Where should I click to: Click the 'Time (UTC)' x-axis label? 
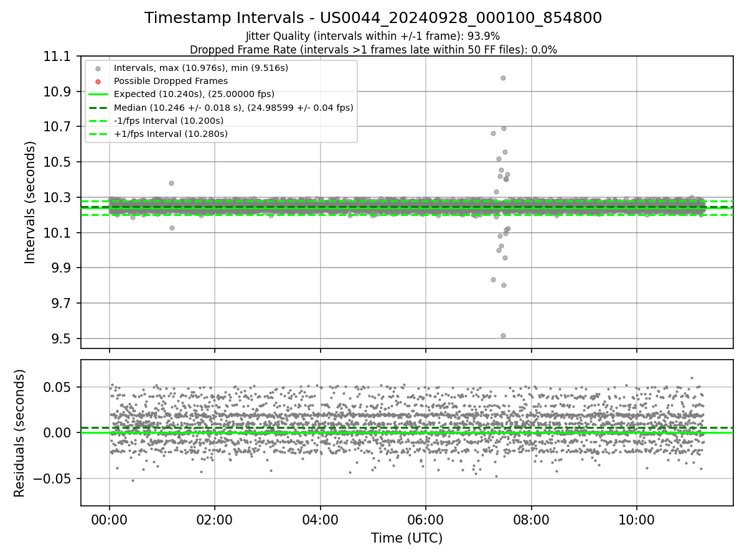pos(406,538)
